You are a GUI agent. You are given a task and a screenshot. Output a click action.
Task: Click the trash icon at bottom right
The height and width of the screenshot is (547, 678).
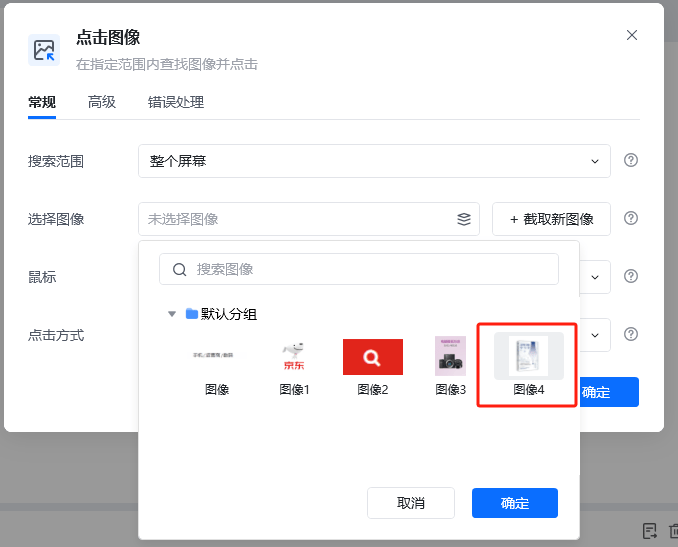[x=673, y=531]
